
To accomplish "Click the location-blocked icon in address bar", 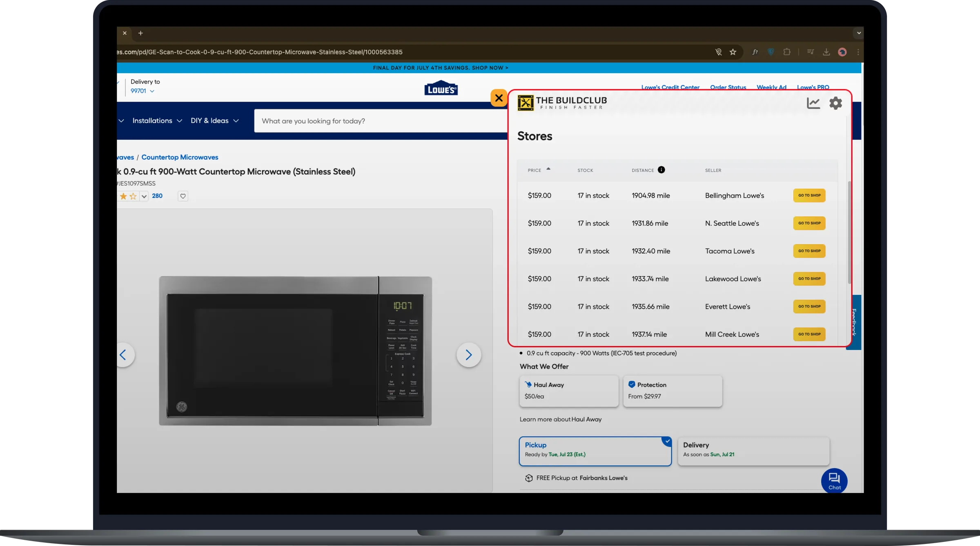I will click(x=718, y=52).
